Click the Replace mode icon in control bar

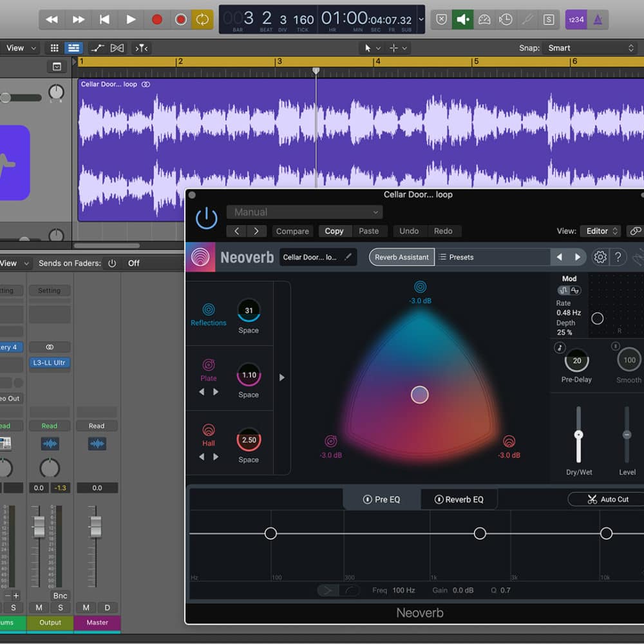point(441,19)
